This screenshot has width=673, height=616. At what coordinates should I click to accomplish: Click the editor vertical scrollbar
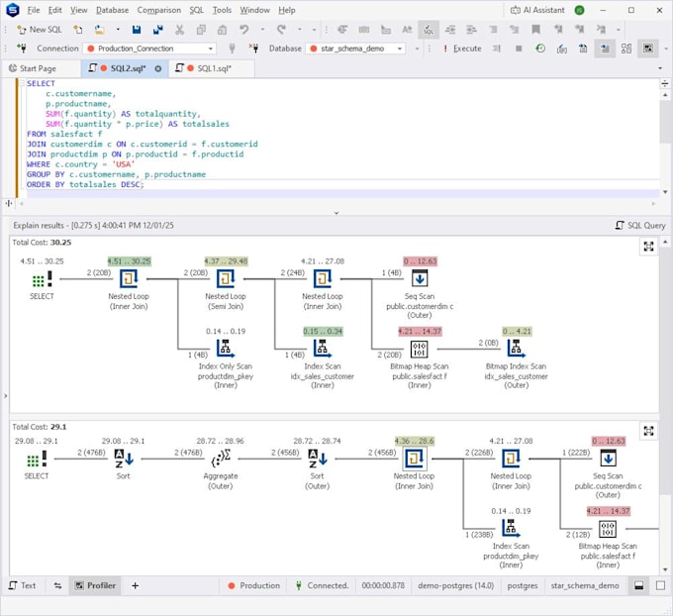(665, 122)
